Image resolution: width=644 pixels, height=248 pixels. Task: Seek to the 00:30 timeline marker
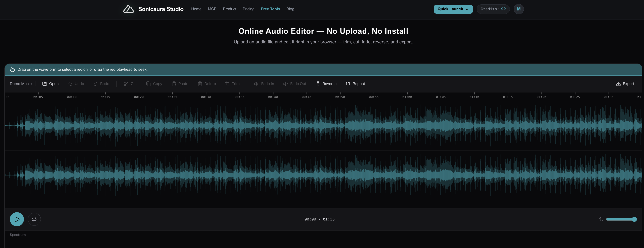[x=206, y=97]
